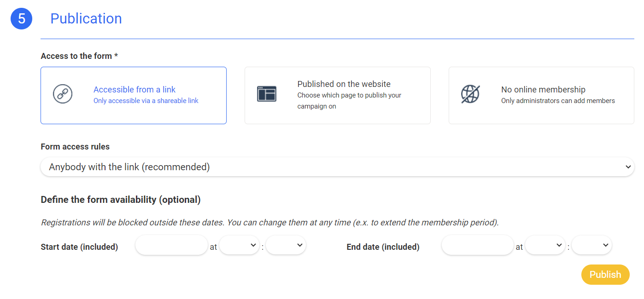Image resolution: width=644 pixels, height=299 pixels.
Task: Click the crossed-out globe icon
Action: coord(470,94)
